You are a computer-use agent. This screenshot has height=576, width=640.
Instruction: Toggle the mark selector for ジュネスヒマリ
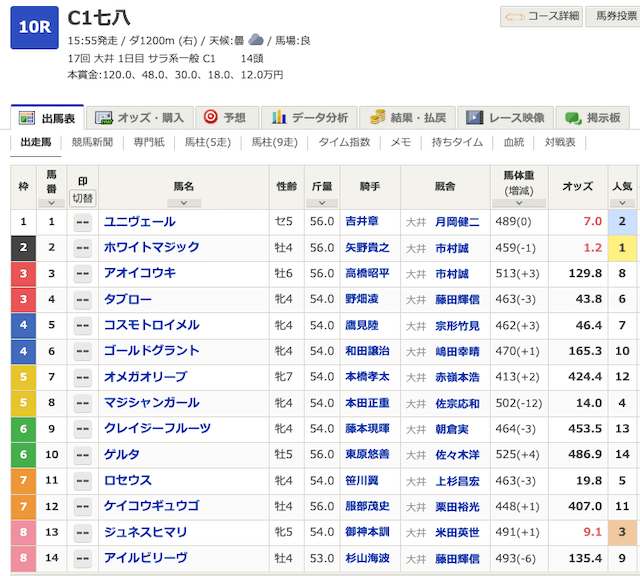point(82,533)
